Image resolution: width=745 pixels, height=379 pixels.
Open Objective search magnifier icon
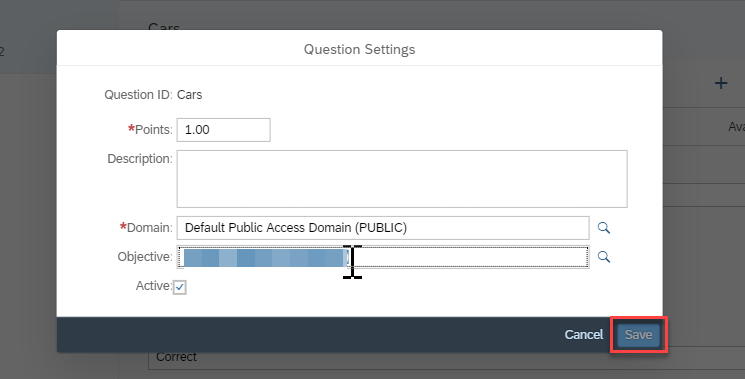pyautogui.click(x=604, y=257)
